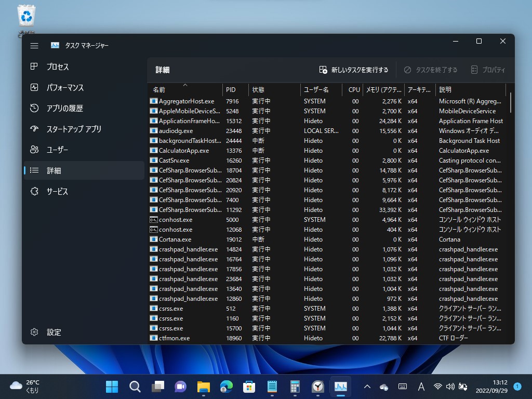
Task: Click LOCAL SER... user name cell
Action: click(321, 130)
